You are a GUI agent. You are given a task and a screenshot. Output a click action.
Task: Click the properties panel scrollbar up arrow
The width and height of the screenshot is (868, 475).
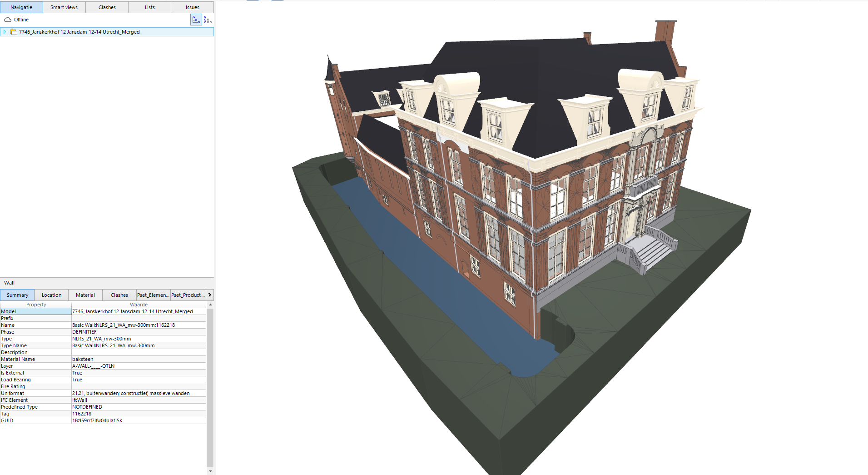tap(210, 305)
